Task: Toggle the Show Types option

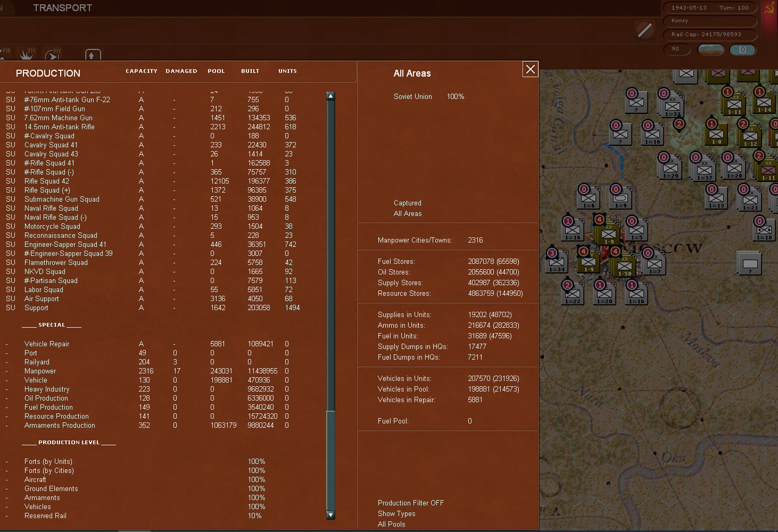Action: [x=396, y=513]
